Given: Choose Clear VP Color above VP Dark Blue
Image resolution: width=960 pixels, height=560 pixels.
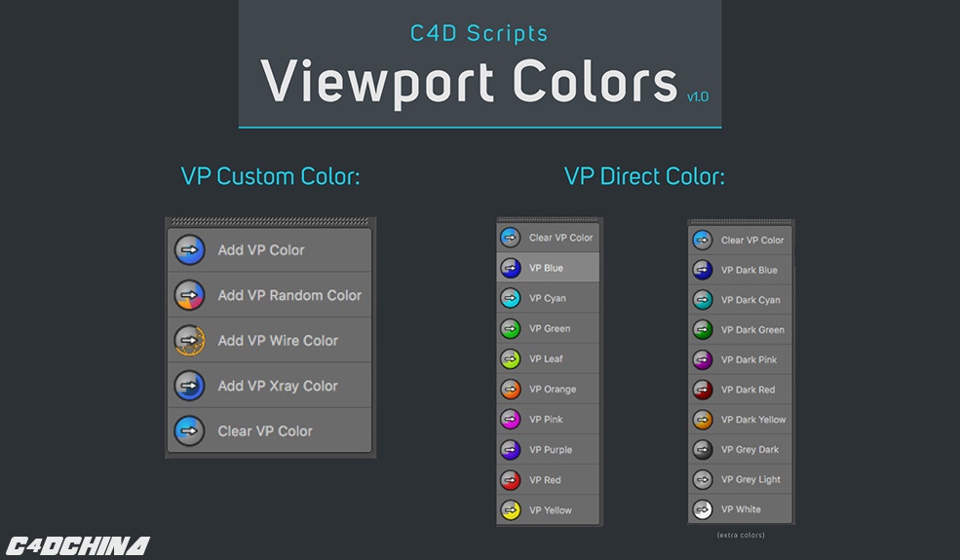Looking at the screenshot, I should point(740,240).
